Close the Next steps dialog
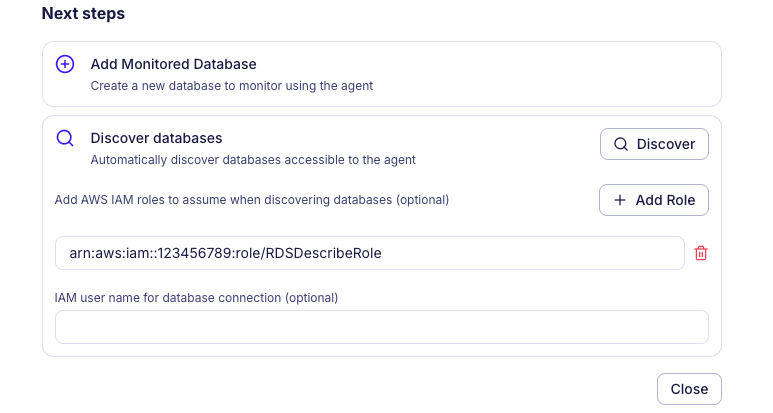The width and height of the screenshot is (773, 413). pyautogui.click(x=689, y=389)
